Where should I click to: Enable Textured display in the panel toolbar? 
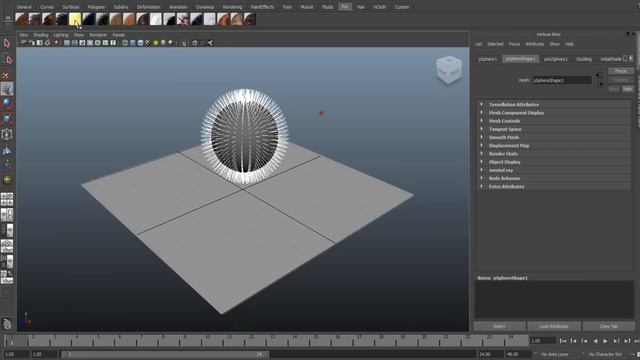pos(148,42)
